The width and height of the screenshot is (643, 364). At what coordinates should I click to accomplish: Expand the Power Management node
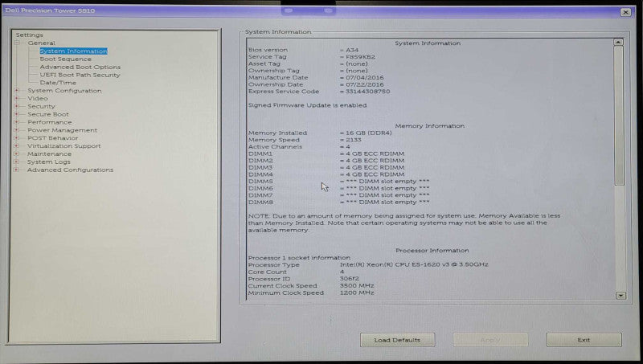[17, 130]
